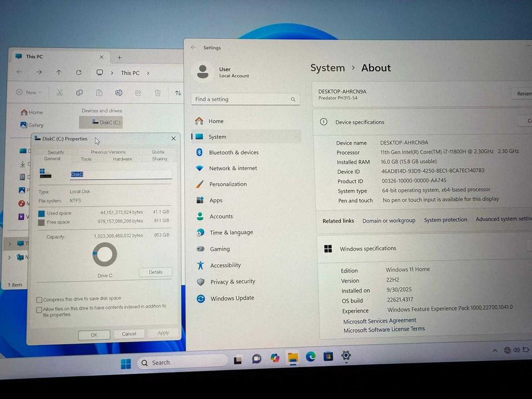Open Microsoft Store from the taskbar
The width and height of the screenshot is (532, 399).
328,356
